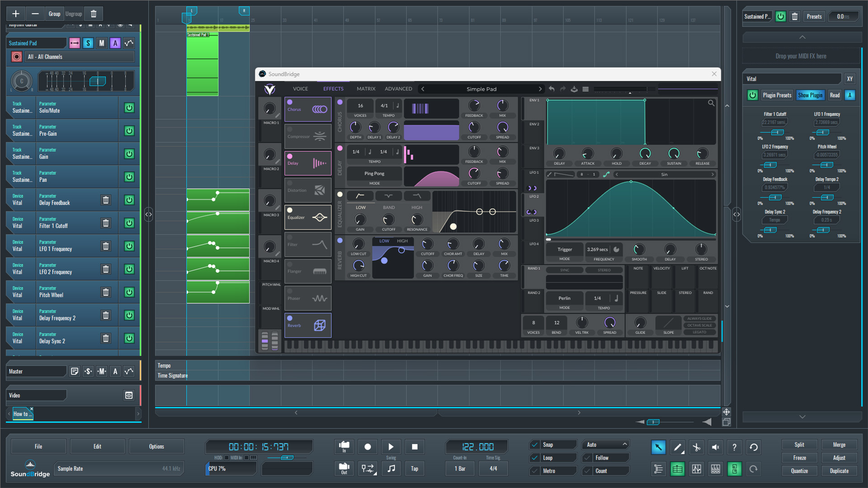Adjust the Delay Feedback macro slider
The height and width of the screenshot is (488, 868).
(x=775, y=197)
